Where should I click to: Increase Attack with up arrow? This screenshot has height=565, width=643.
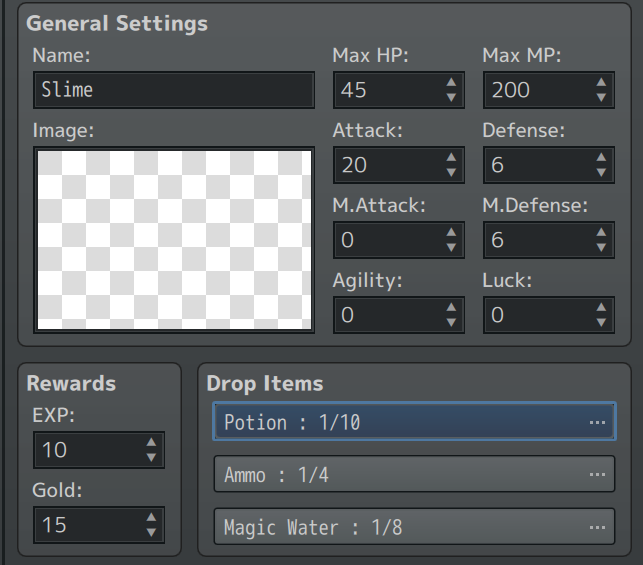tap(451, 157)
